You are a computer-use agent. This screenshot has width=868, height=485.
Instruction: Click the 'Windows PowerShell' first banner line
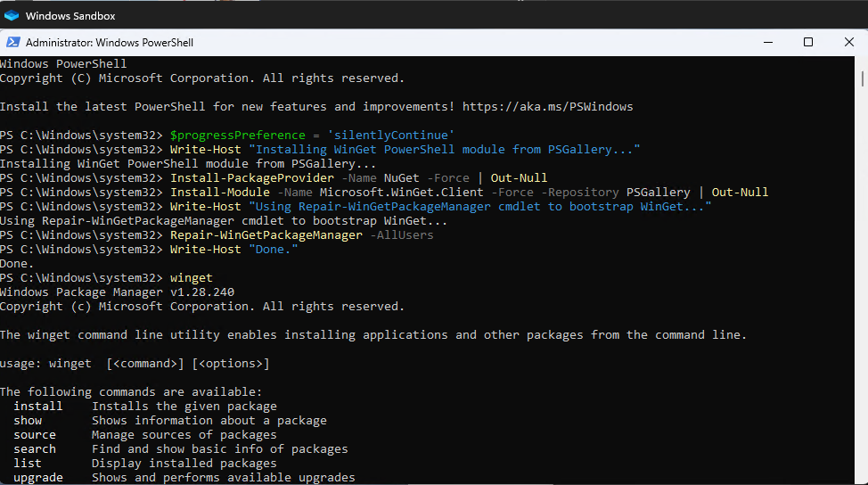coord(63,63)
